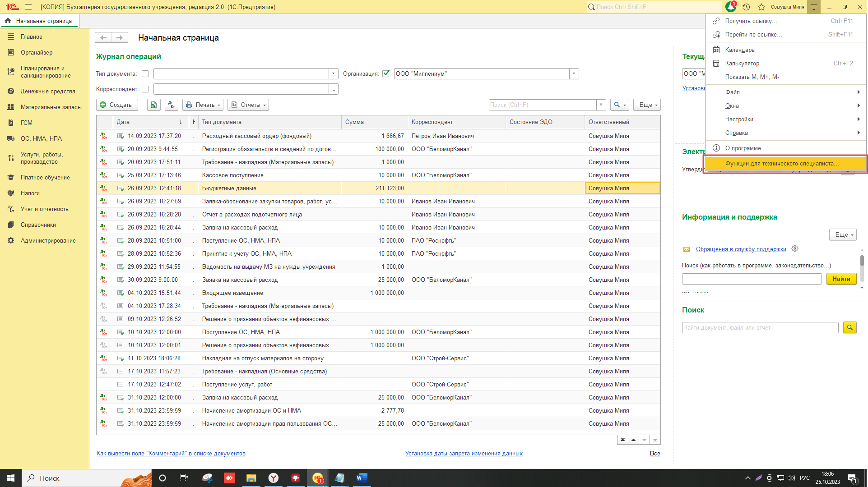Click the Материальные запасы sidebar icon

[x=11, y=107]
